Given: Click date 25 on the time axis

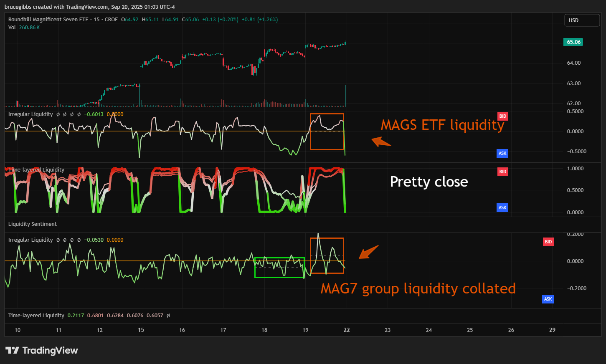Looking at the screenshot, I should (x=470, y=330).
